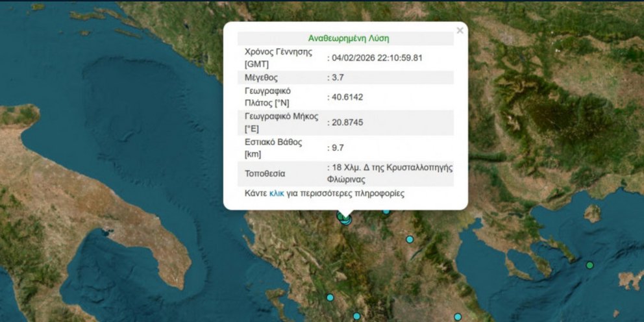Select the bottom-edge cyan marker nearest the Ionian coast
Image resolution: width=644 pixels, height=322 pixels.
coord(356,316)
